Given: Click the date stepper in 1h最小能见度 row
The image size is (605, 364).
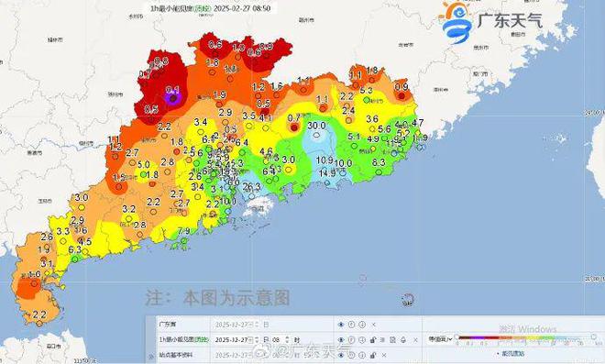Looking at the screenshot, I should point(257,339).
